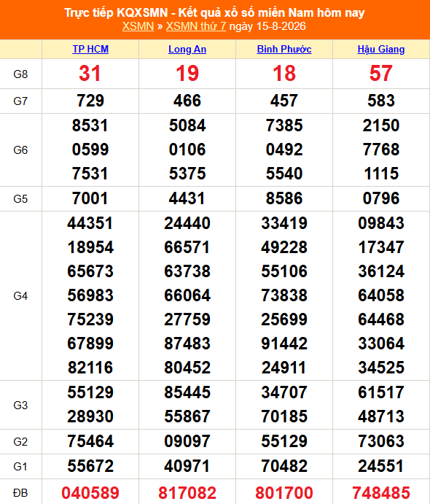Click TP HCM special prize 040589
The width and height of the screenshot is (430, 504).
pyautogui.click(x=90, y=493)
